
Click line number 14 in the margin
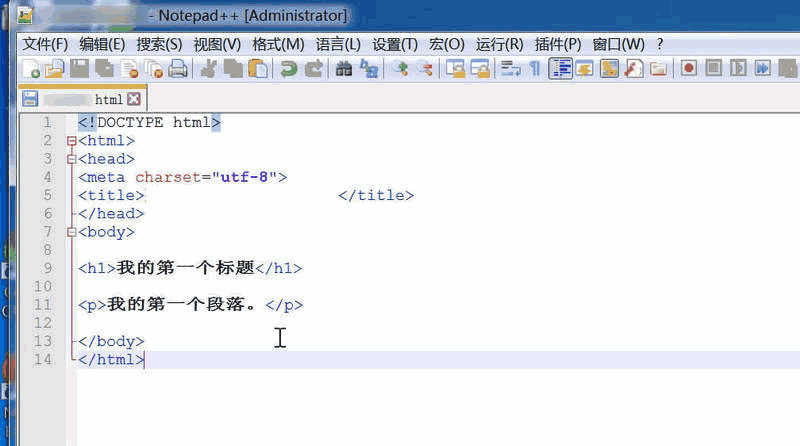[x=43, y=360]
